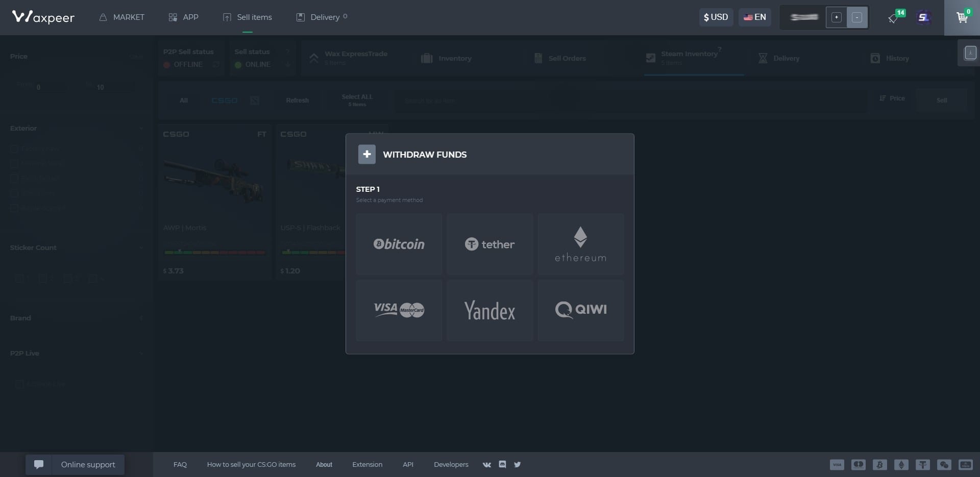This screenshot has width=980, height=477.
Task: Switch to the Sell Orders tab
Action: pos(560,58)
